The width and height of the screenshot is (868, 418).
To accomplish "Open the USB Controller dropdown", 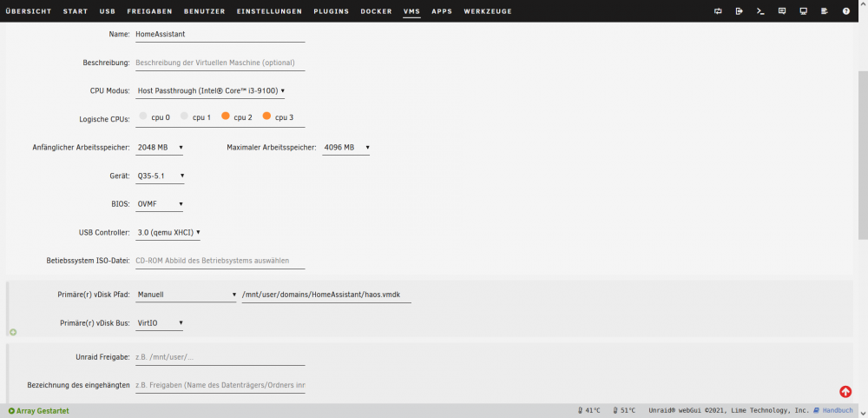I will point(168,233).
